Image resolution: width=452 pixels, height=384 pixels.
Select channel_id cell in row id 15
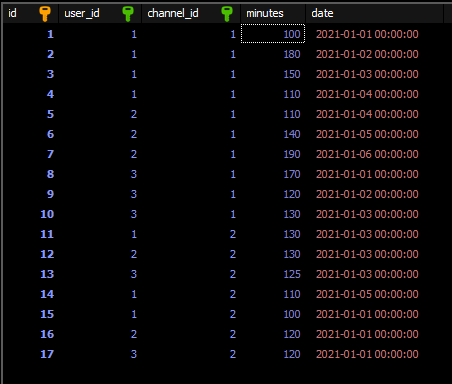[191, 314]
